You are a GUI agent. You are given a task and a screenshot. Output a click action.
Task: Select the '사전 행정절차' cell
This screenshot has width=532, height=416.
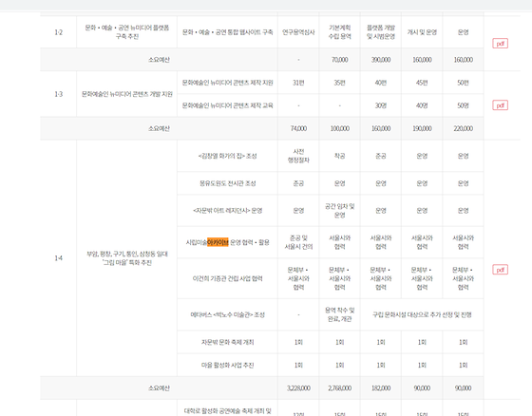[298, 156]
